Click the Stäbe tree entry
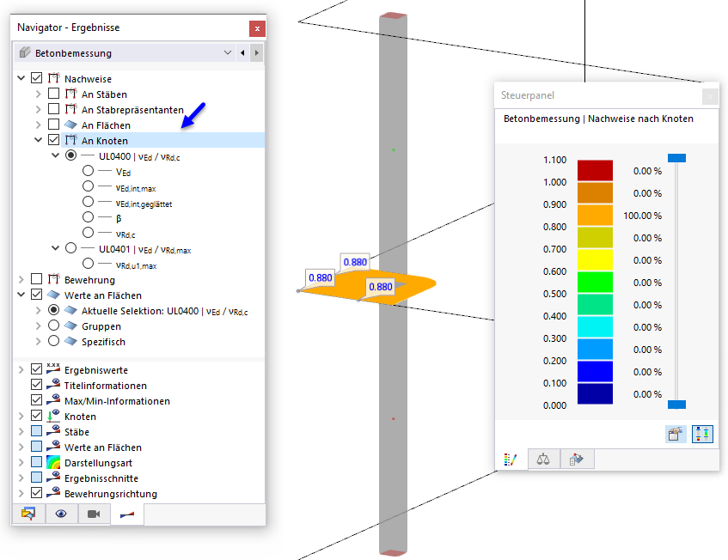Viewport: 728px width, 560px height. [x=76, y=432]
